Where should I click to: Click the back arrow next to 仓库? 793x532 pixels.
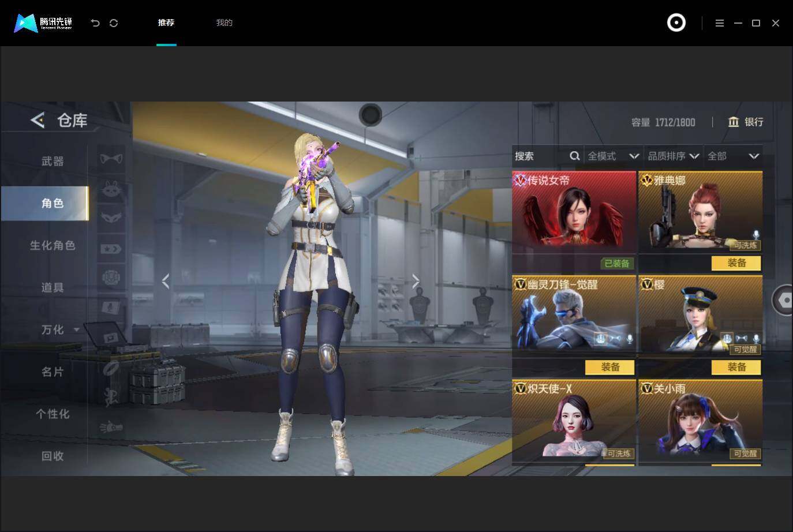click(x=38, y=120)
